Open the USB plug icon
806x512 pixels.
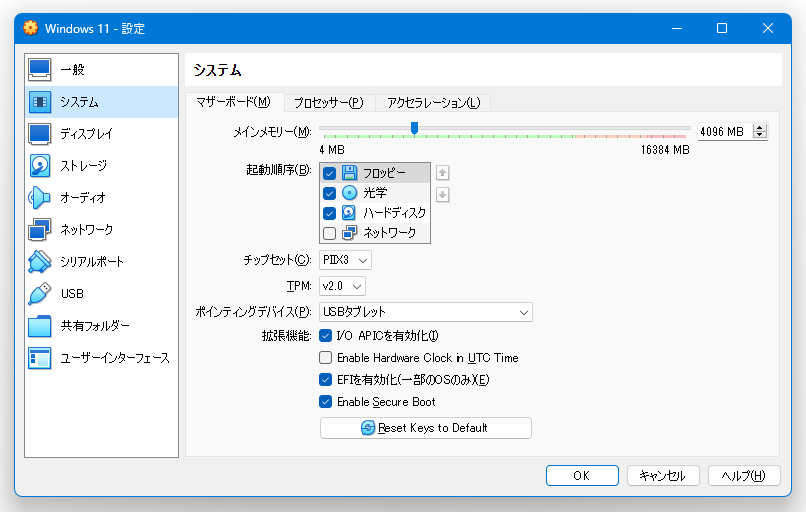pos(40,294)
